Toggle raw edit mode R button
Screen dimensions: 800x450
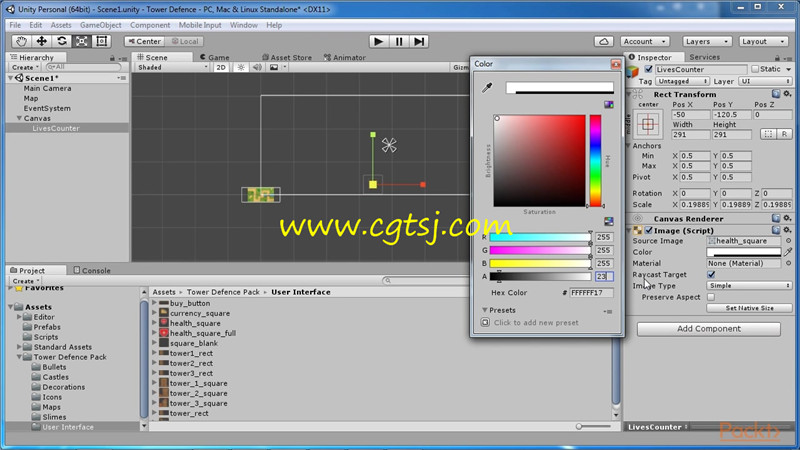(x=784, y=134)
